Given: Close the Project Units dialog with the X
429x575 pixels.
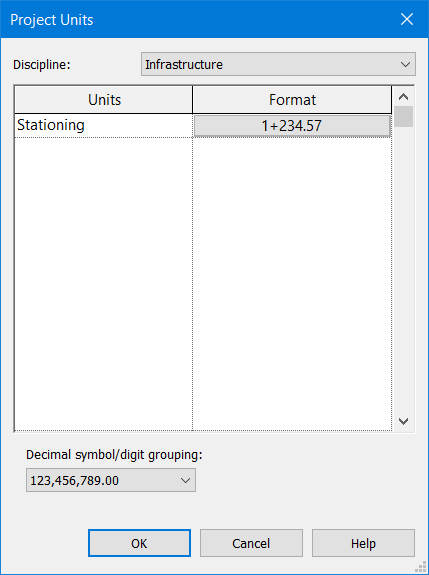Looking at the screenshot, I should pyautogui.click(x=407, y=19).
